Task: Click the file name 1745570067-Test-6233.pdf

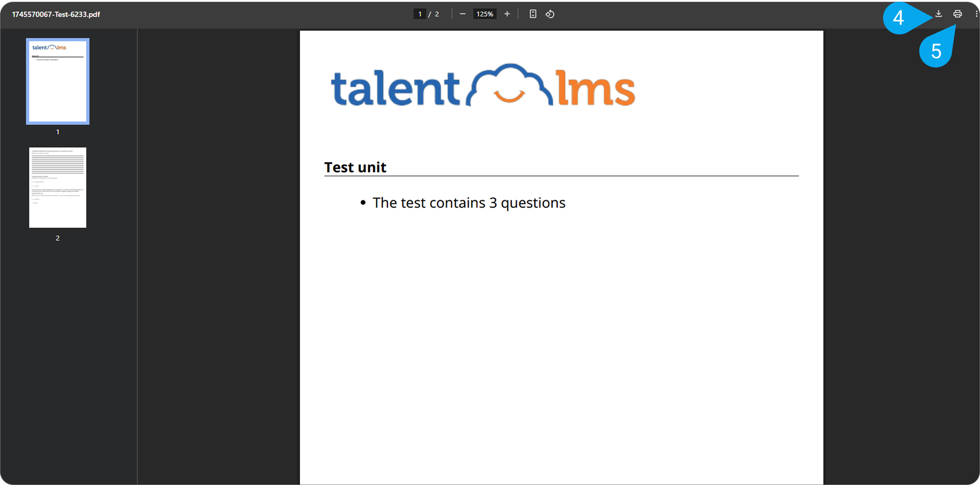Action: coord(56,14)
